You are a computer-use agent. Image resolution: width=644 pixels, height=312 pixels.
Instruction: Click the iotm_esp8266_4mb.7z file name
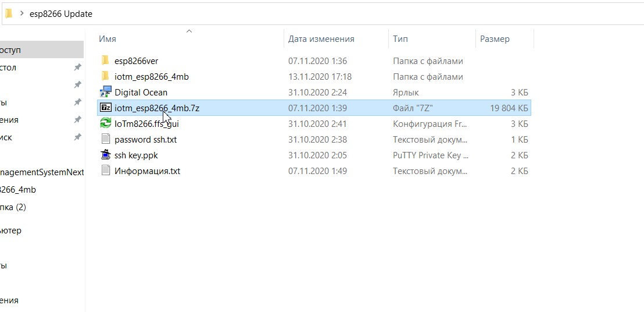(157, 108)
